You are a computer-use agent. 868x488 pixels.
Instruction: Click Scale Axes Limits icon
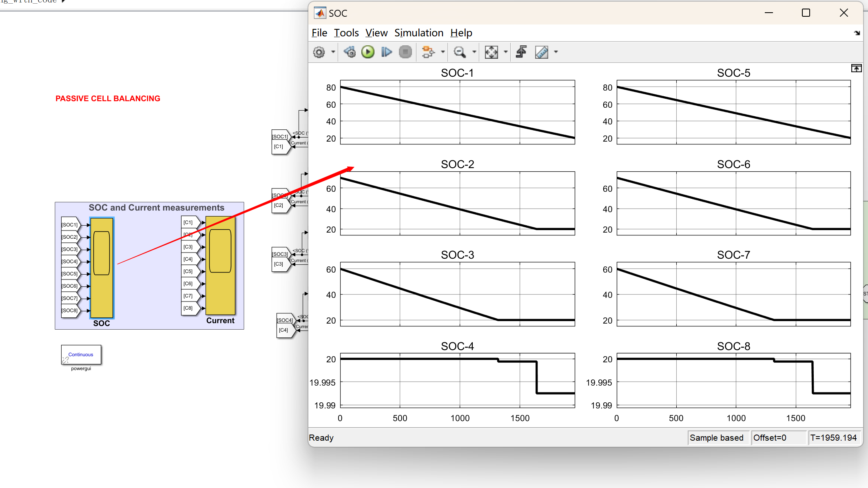[x=491, y=52]
